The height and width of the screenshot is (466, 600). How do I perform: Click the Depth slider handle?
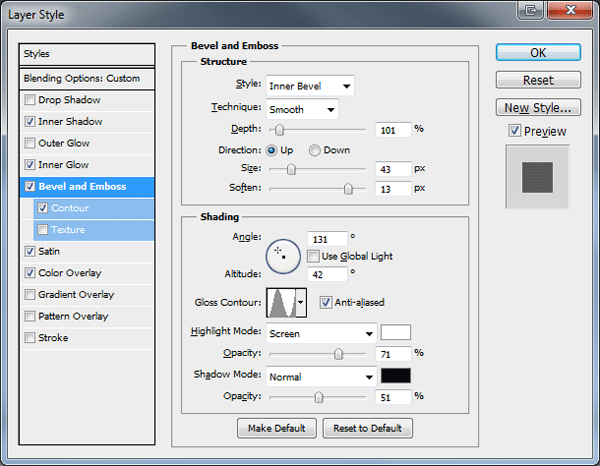(x=279, y=130)
